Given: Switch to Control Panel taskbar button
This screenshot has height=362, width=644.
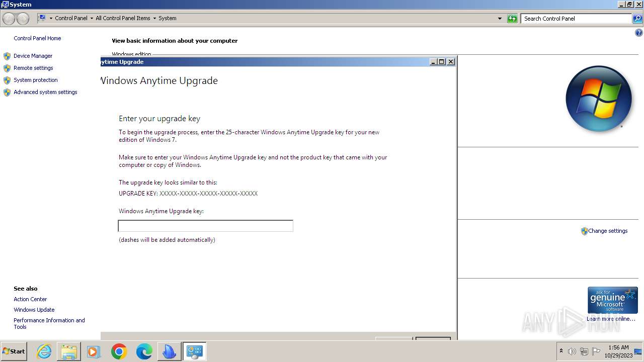Looking at the screenshot, I should [194, 351].
